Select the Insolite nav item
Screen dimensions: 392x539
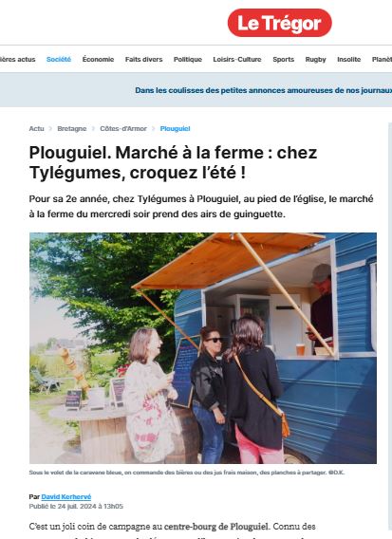coord(348,59)
